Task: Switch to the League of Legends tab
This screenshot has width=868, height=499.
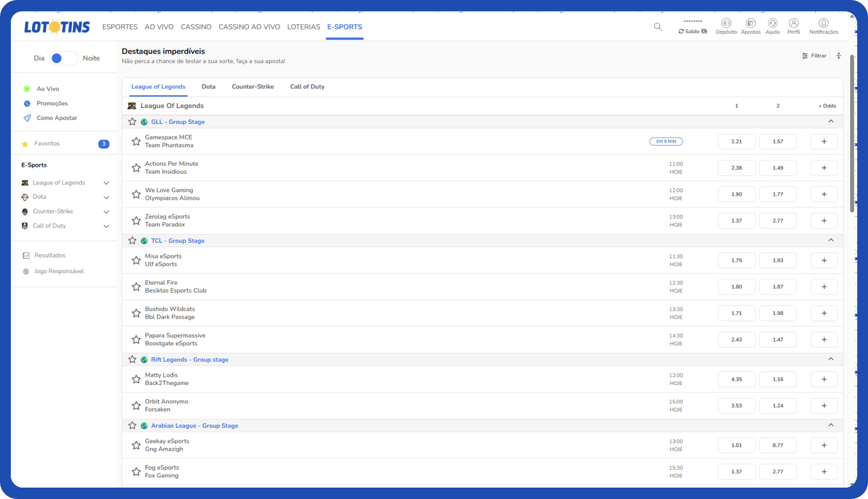Action: [158, 87]
